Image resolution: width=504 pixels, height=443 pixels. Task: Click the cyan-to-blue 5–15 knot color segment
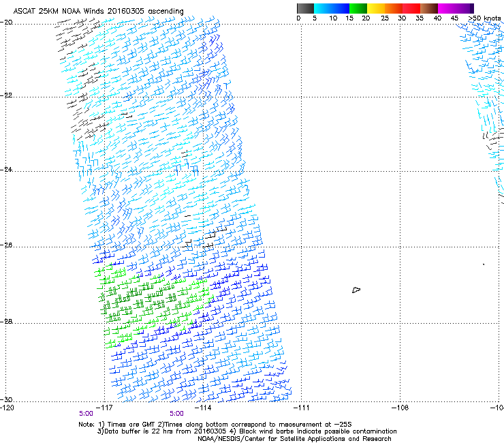coord(332,8)
